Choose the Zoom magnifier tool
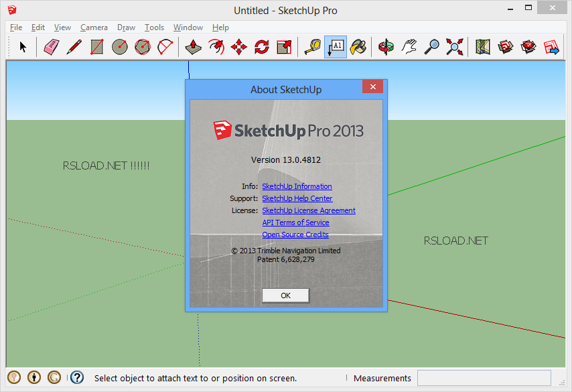 coord(432,47)
